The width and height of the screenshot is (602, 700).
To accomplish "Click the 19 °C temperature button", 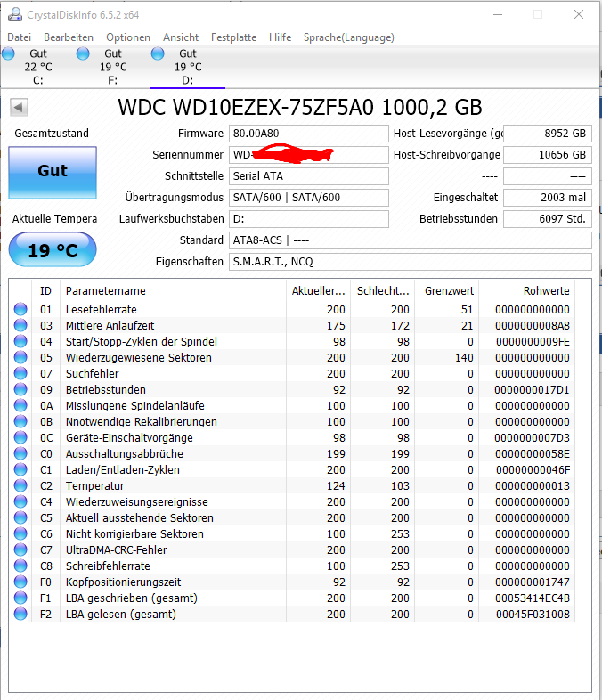I will (x=53, y=249).
